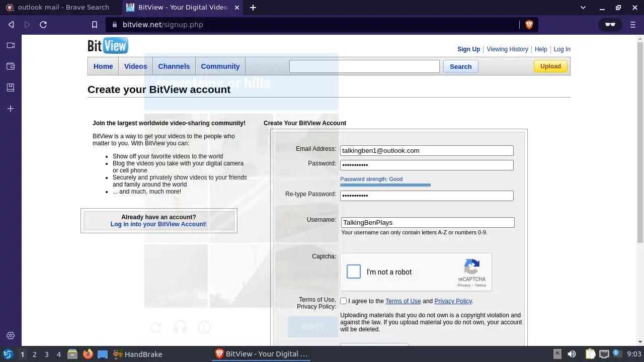Click reCAPTCHA Terms link
644x362 pixels.
click(x=480, y=286)
